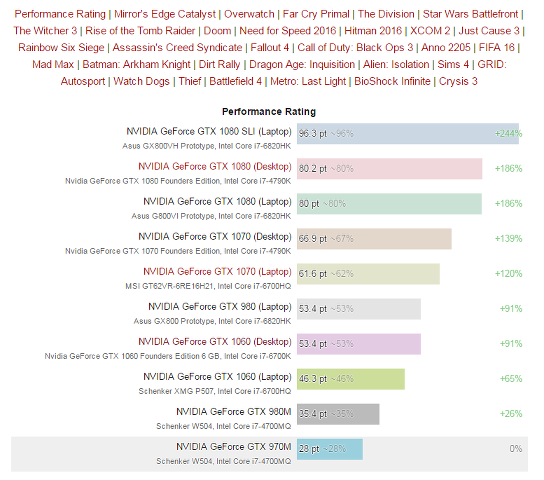Open GRID: Autosport benchmark link
The height and width of the screenshot is (480, 544).
[x=492, y=65]
